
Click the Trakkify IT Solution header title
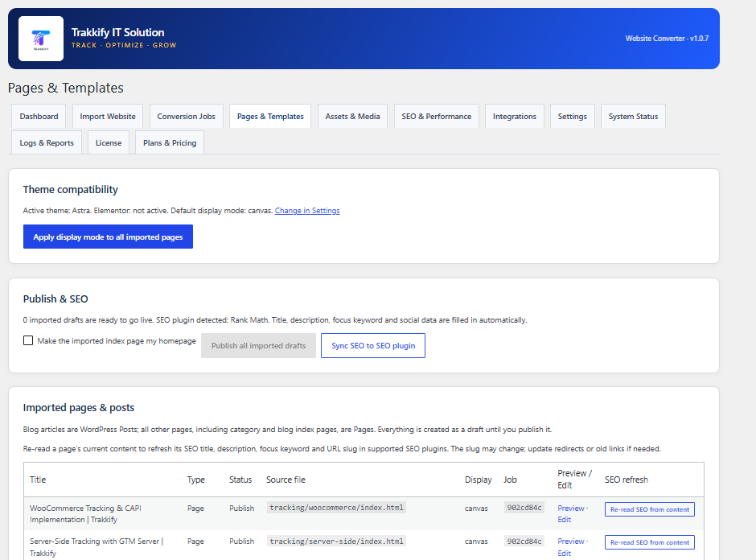117,32
